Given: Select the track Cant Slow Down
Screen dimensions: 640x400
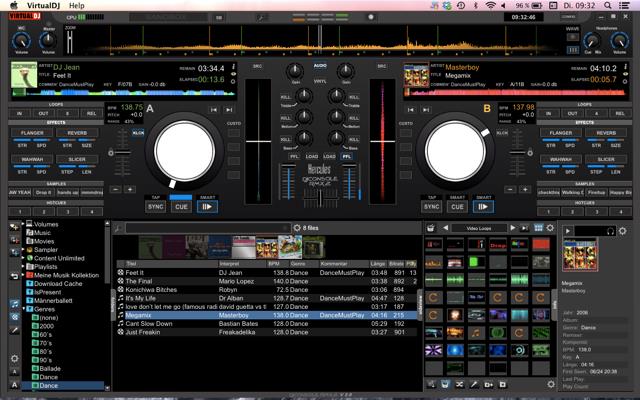Looking at the screenshot, I should 149,324.
